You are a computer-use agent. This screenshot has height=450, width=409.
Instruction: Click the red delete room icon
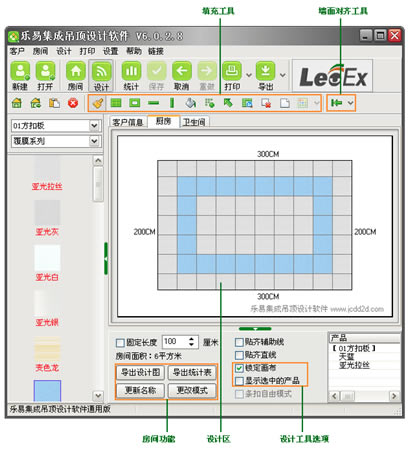click(x=73, y=103)
